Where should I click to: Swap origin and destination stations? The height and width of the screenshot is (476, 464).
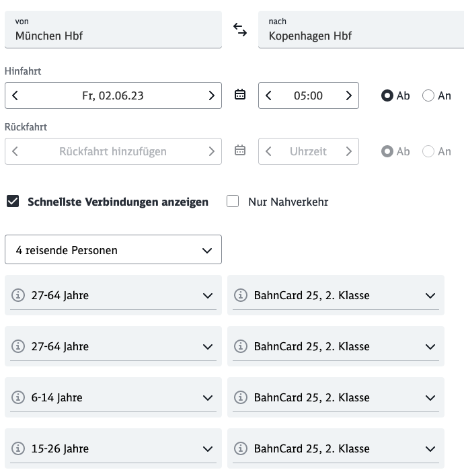240,29
